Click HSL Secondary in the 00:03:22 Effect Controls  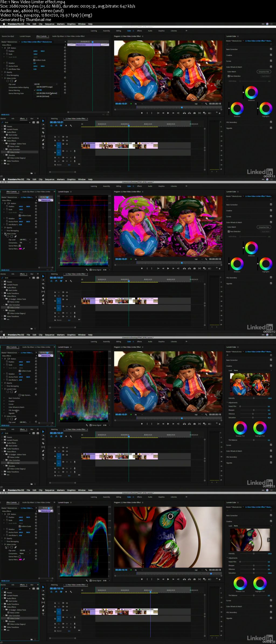coord(14,410)
